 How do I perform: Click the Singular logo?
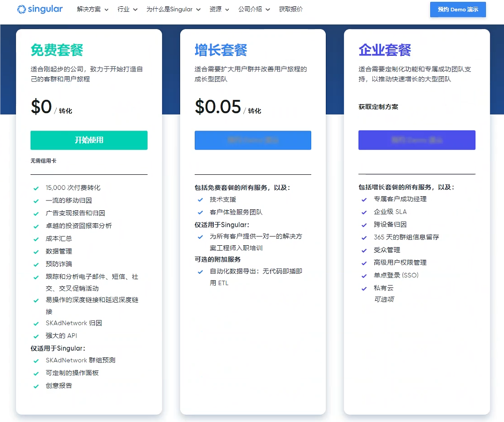click(40, 9)
